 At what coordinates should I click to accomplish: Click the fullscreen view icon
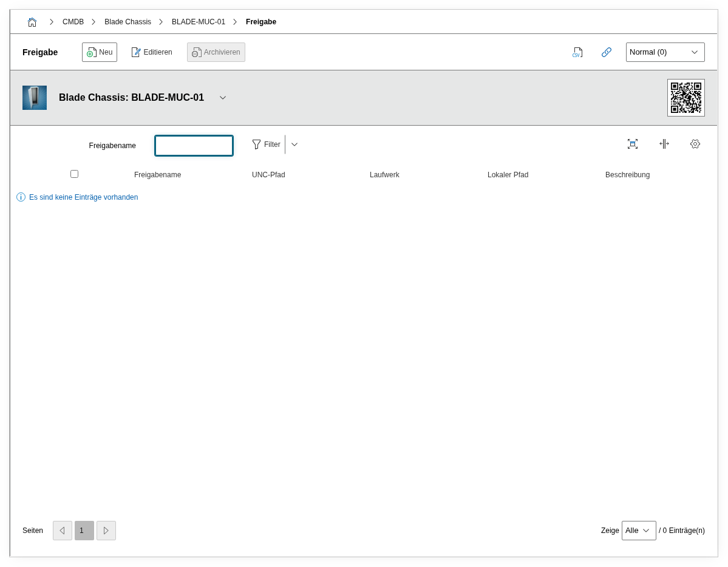(x=632, y=144)
